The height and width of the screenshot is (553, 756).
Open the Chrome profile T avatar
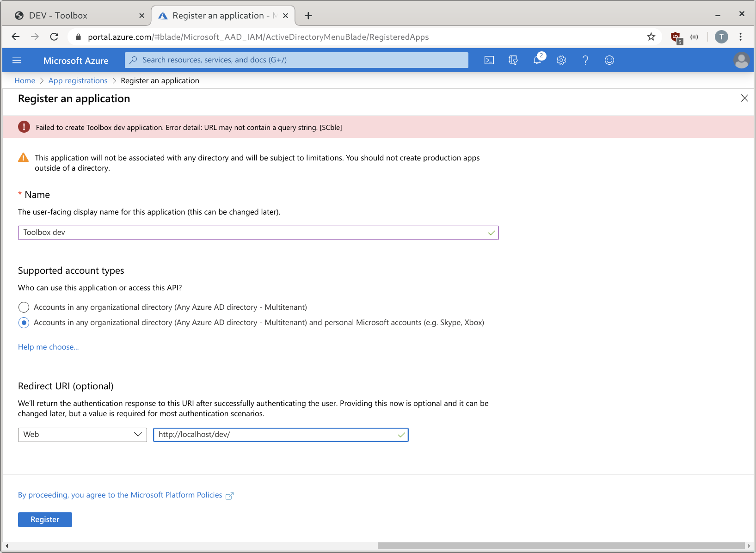point(721,37)
